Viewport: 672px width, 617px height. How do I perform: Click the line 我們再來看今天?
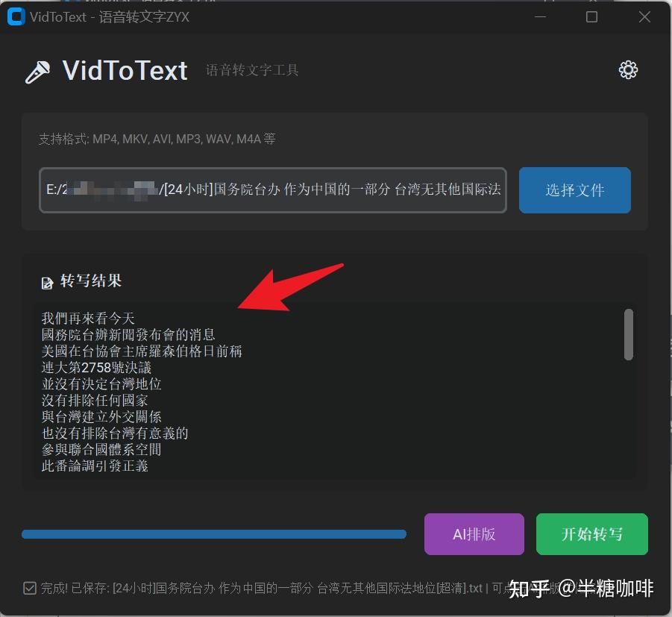point(88,318)
